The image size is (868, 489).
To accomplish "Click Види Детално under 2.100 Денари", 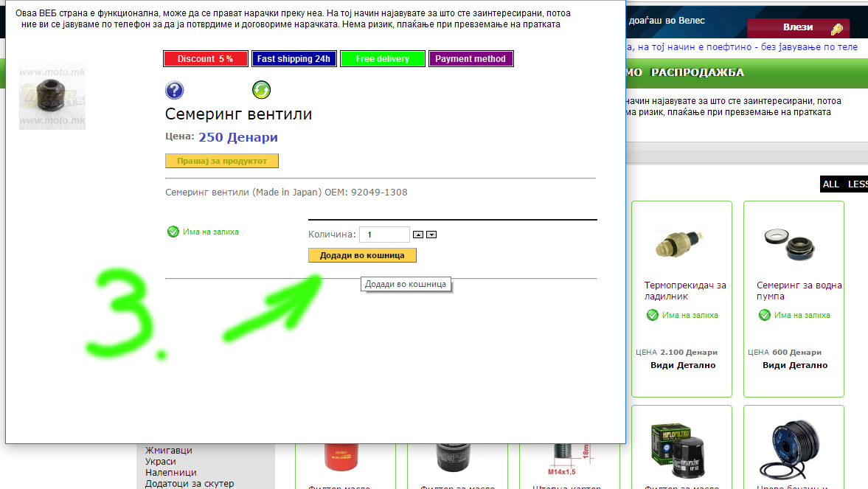I will click(x=683, y=365).
